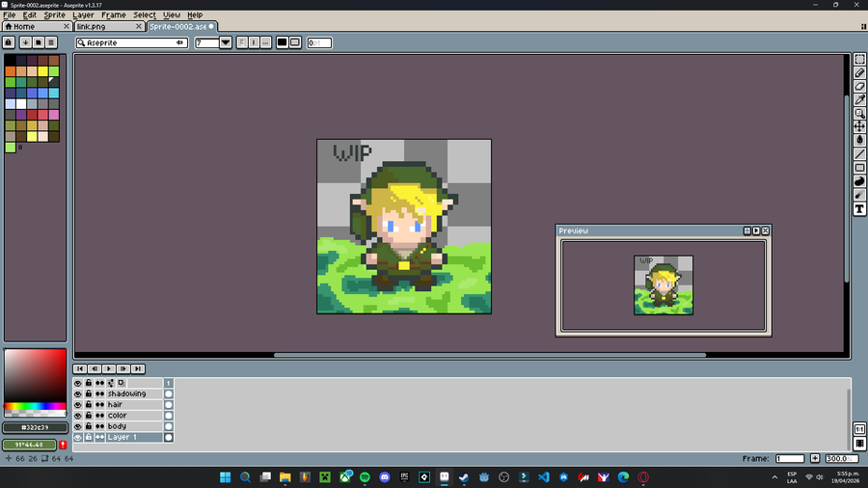The height and width of the screenshot is (488, 868).
Task: Switch to the Home tab
Action: click(37, 26)
